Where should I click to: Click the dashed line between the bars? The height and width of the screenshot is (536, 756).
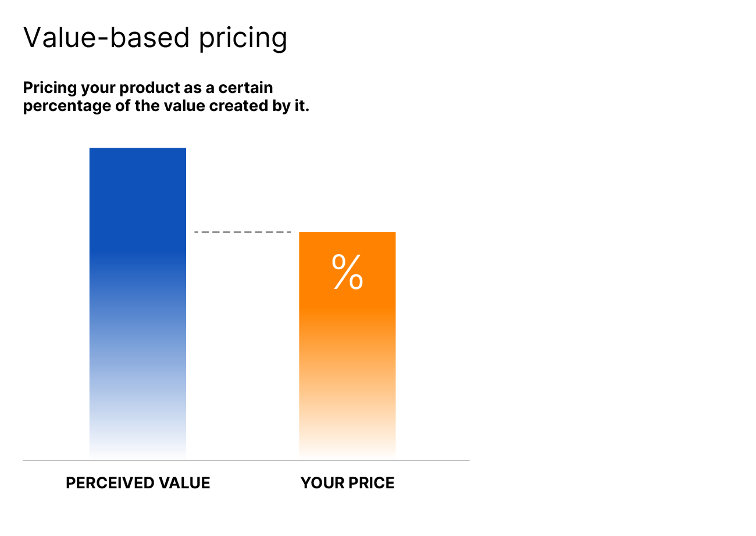click(x=243, y=232)
